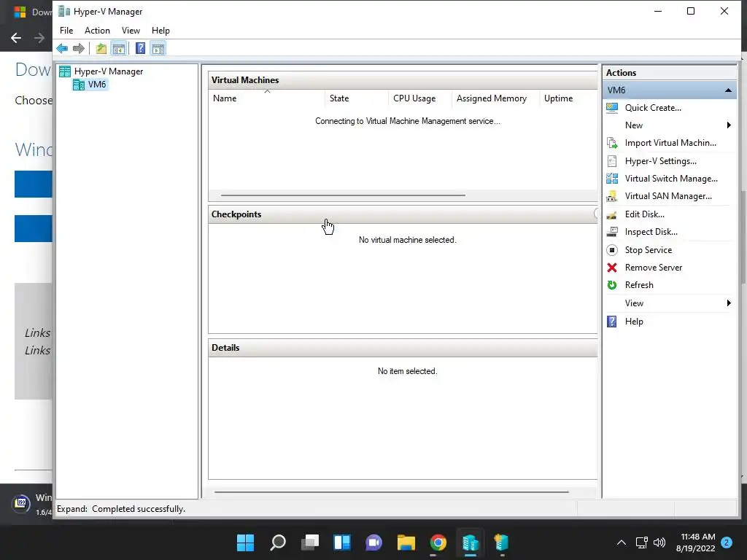The height and width of the screenshot is (560, 747).
Task: Click the Checkpoints panel header
Action: (x=403, y=214)
